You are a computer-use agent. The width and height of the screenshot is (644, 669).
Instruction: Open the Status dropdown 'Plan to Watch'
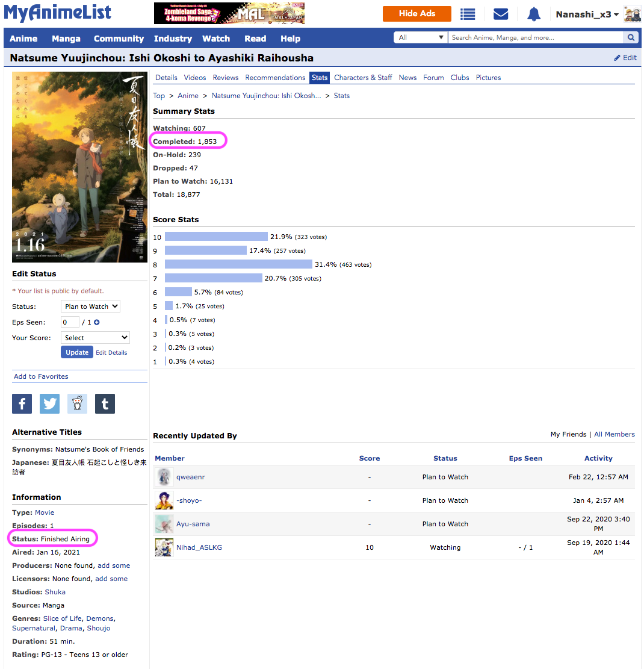coord(90,306)
